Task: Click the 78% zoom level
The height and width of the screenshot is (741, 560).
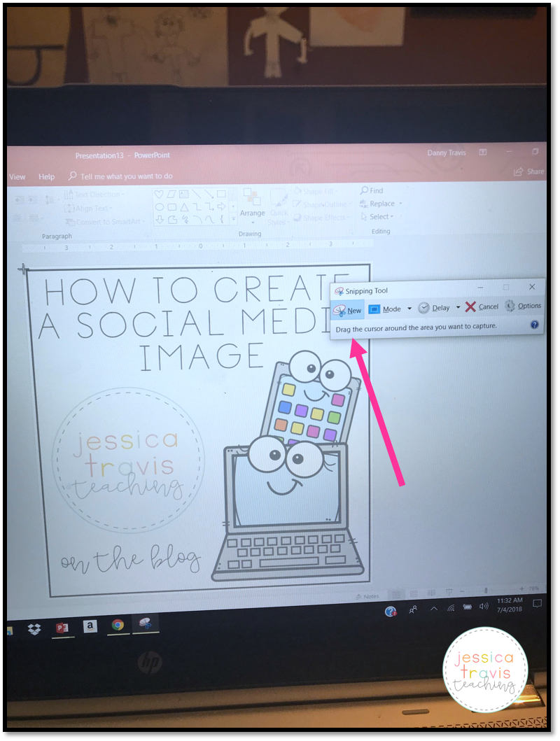Action: click(533, 588)
